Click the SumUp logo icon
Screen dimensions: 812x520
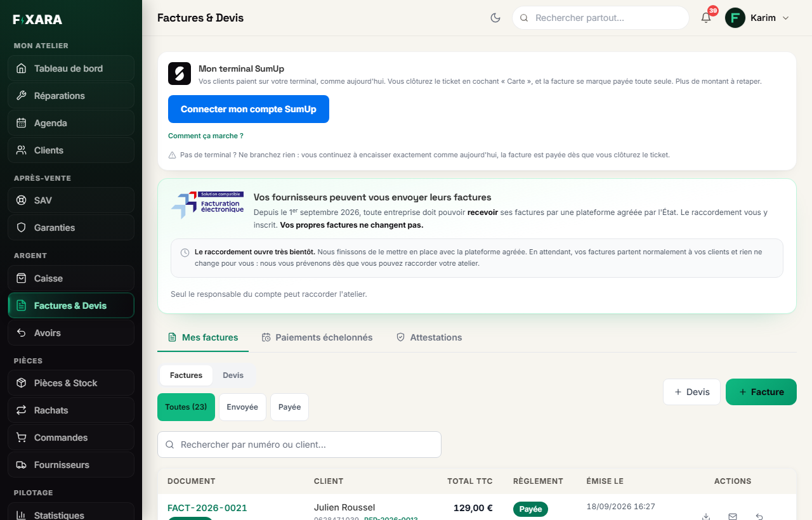tap(180, 74)
